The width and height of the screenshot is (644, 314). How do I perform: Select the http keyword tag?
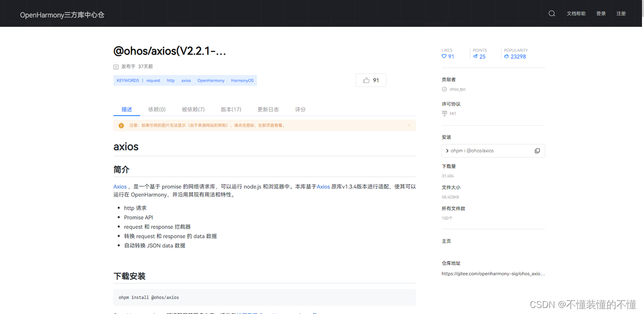tap(171, 81)
